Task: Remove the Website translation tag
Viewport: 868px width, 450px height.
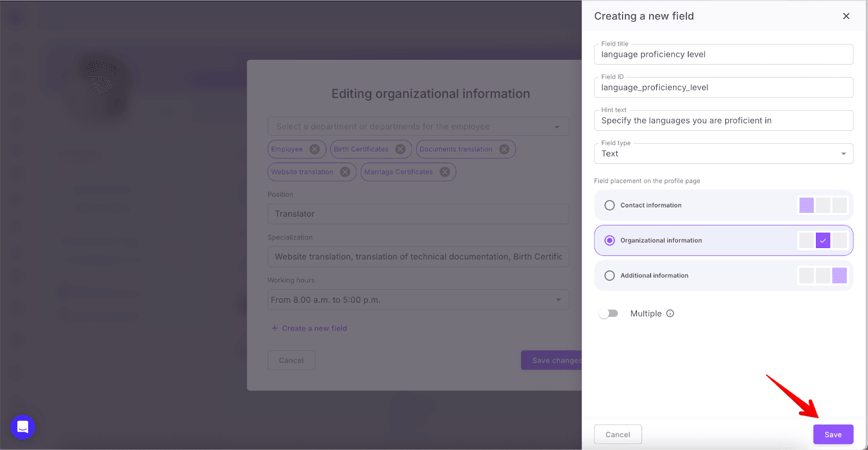Action: (x=345, y=172)
